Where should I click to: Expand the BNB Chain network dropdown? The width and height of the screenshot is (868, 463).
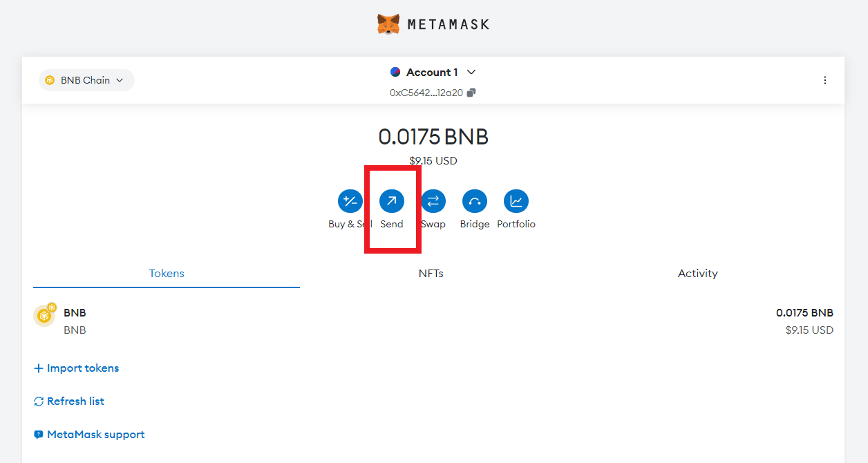click(86, 80)
